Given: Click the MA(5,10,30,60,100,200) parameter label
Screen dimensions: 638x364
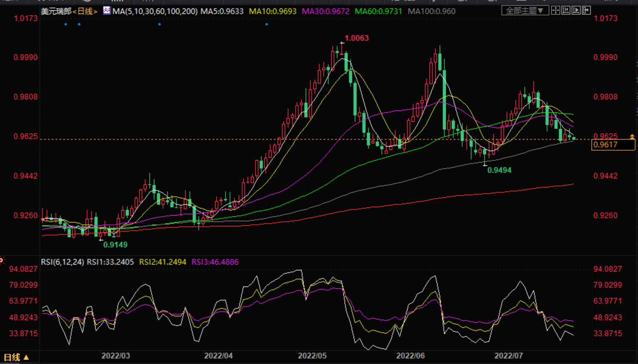Looking at the screenshot, I should click(155, 11).
